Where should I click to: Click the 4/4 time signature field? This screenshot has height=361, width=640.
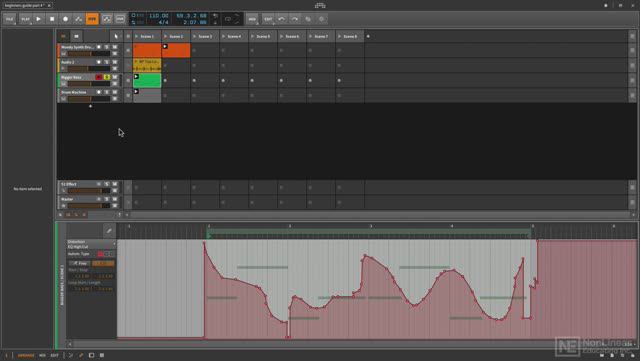(x=163, y=22)
